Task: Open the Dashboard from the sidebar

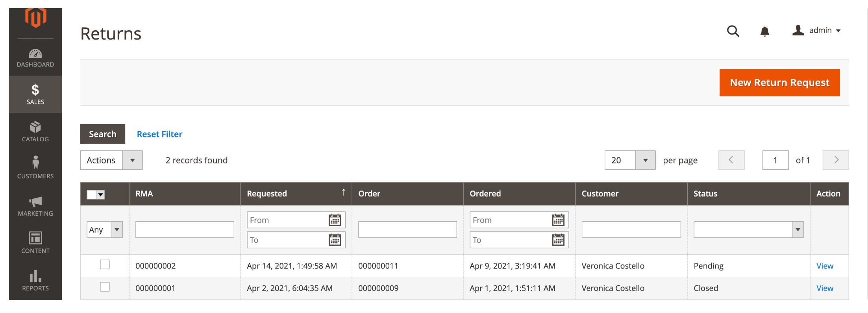Action: 35,57
